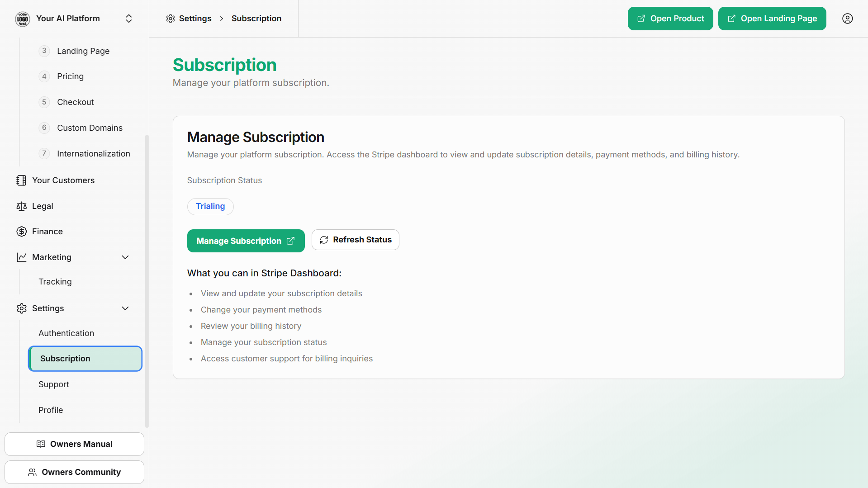The height and width of the screenshot is (488, 868).
Task: Click the Subscription breadcrumb text
Action: click(256, 19)
